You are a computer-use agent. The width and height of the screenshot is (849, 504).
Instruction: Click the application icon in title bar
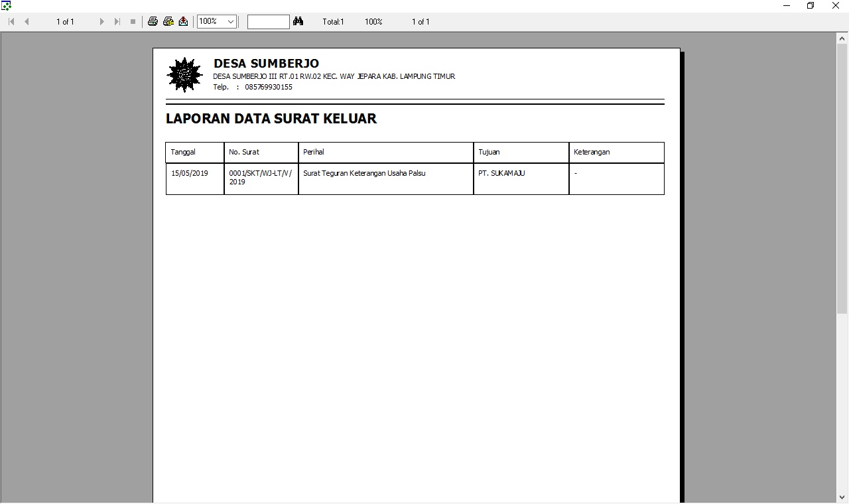6,5
